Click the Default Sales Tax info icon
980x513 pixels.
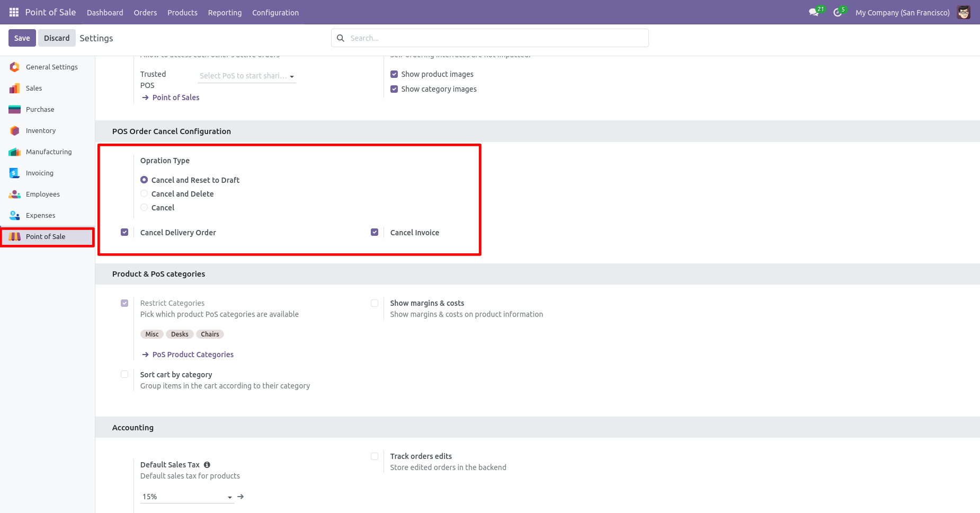[207, 465]
